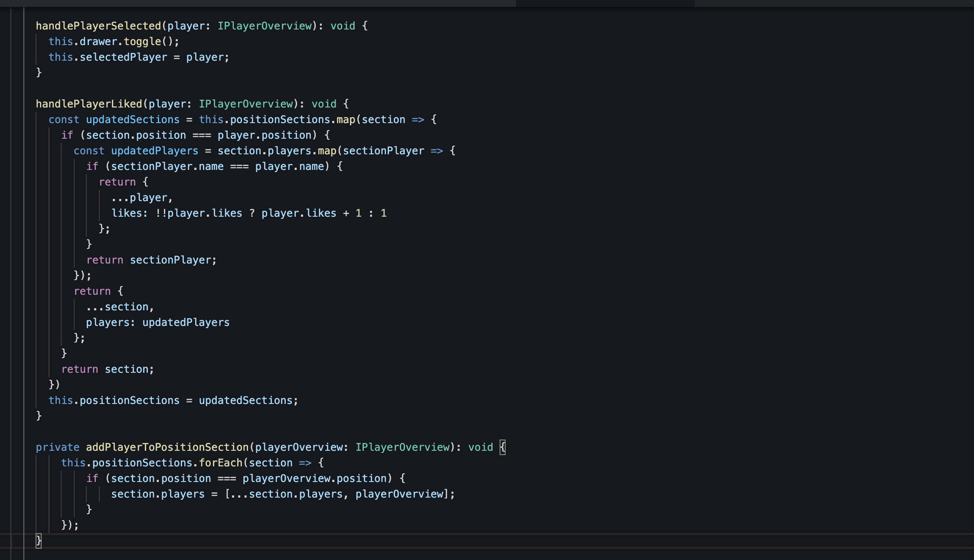Screen dimensions: 974x560
Task: Click the highlighted opening brace after void
Action: 503,447
